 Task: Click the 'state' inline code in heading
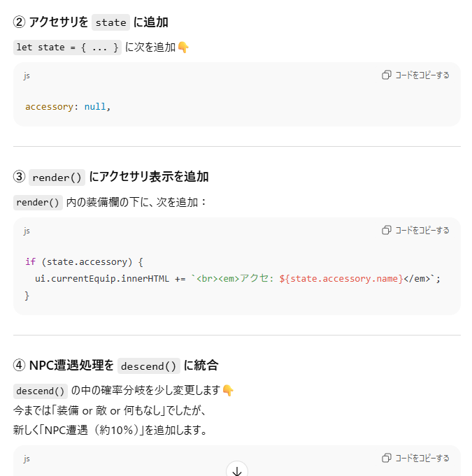[111, 22]
